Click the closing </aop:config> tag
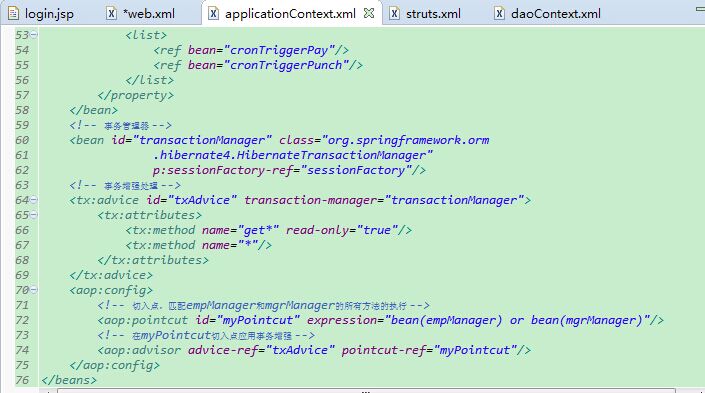 pyautogui.click(x=115, y=365)
